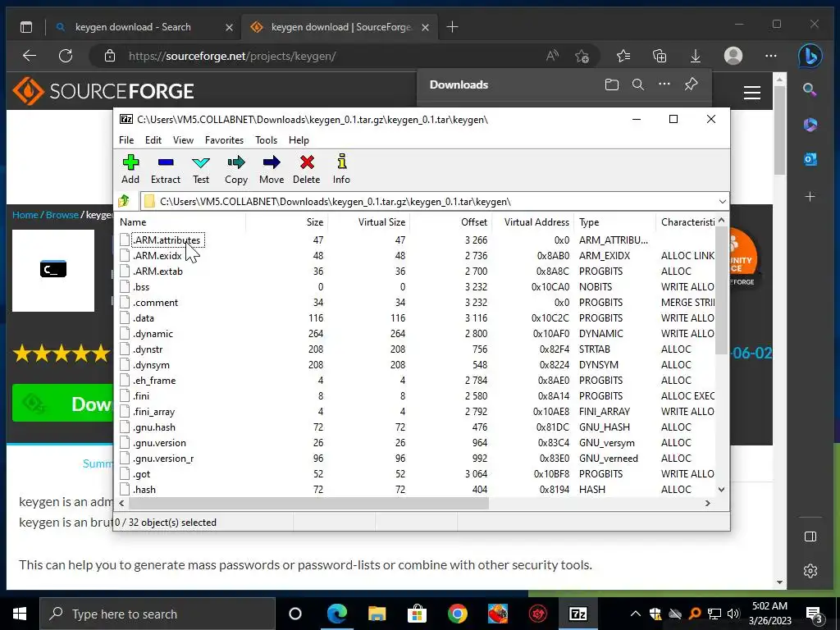The image size is (840, 630).
Task: Open Chrome from the taskbar
Action: [457, 614]
